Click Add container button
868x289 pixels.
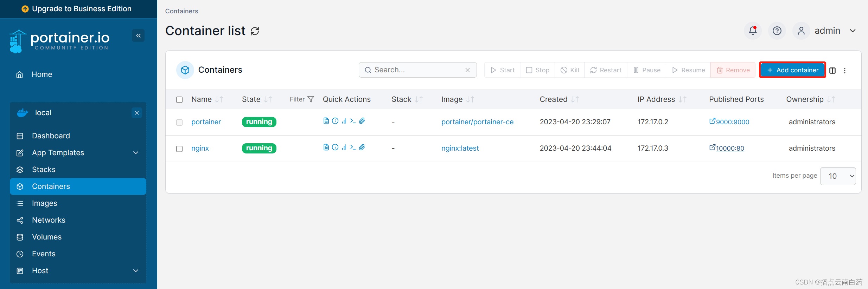coord(792,70)
